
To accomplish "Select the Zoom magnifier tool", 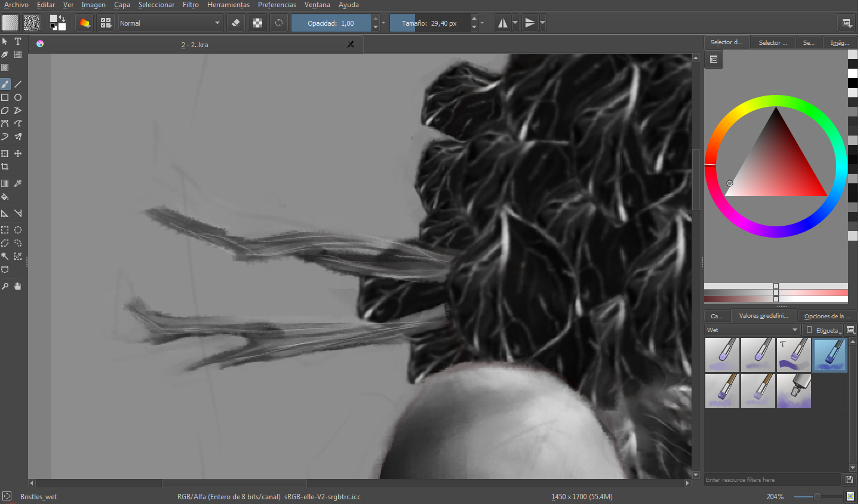I will click(5, 286).
